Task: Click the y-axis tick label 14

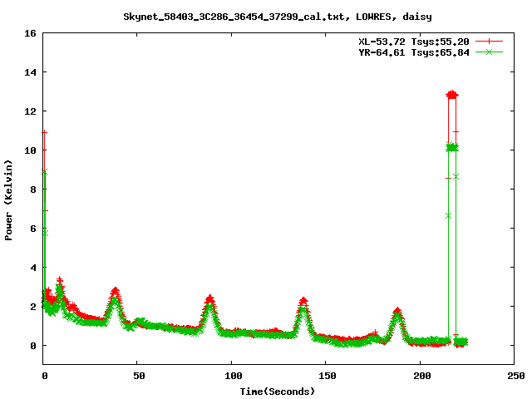Action: click(x=30, y=72)
